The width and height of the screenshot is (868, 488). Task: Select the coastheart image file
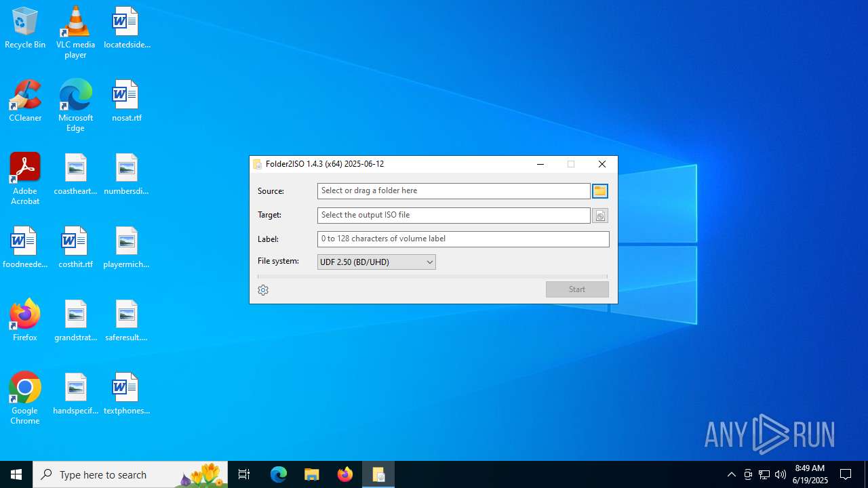coord(75,175)
